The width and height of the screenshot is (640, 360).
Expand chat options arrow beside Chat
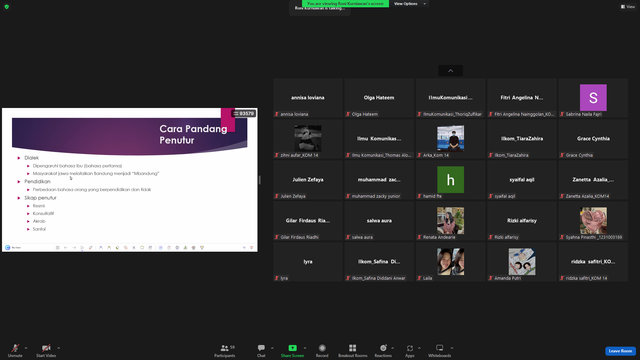tap(272, 348)
